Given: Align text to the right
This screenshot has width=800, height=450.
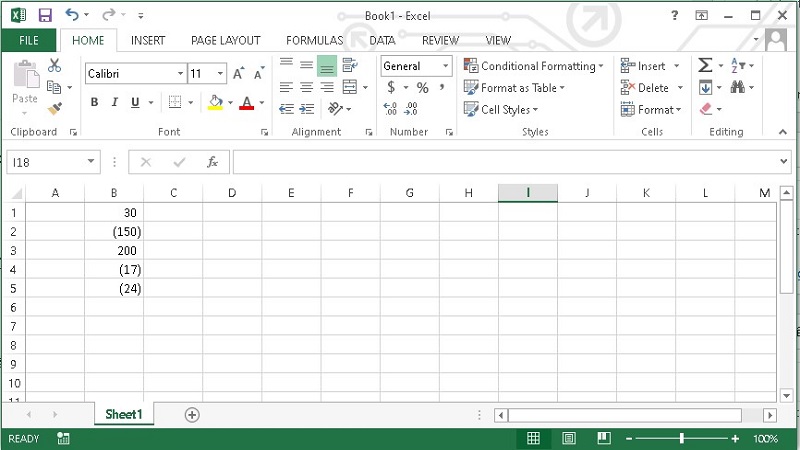Looking at the screenshot, I should [x=327, y=87].
